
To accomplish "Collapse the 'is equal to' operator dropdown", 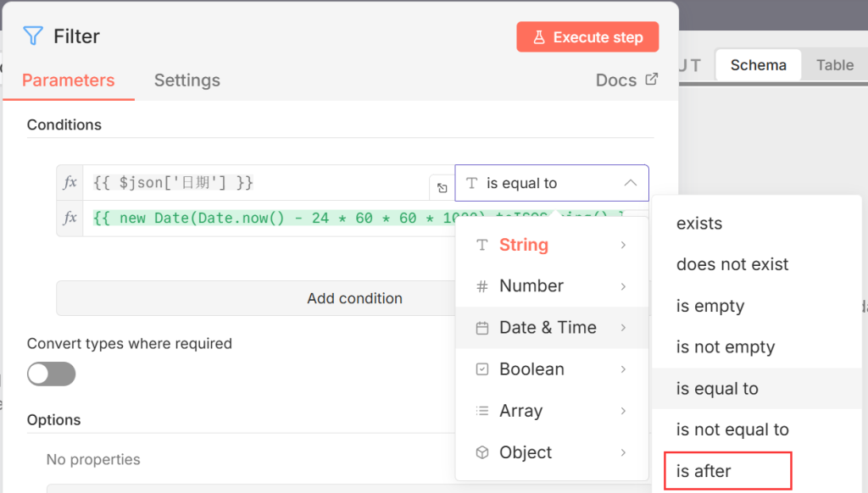I will (630, 183).
